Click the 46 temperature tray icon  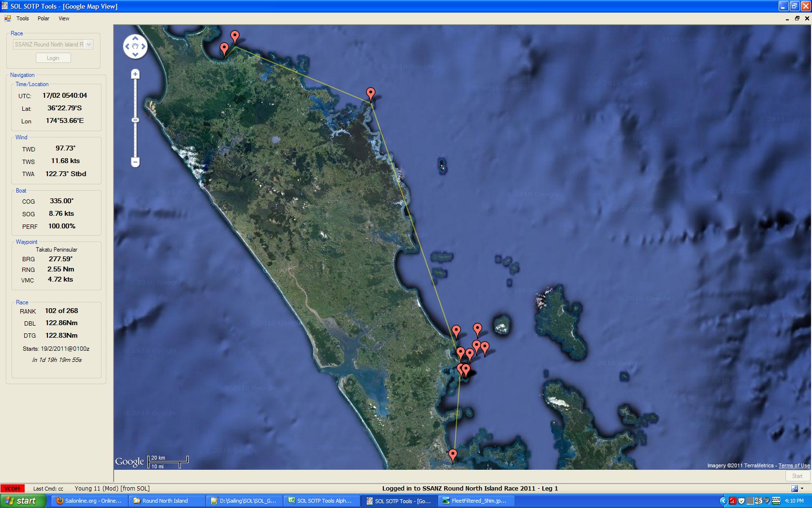(758, 501)
